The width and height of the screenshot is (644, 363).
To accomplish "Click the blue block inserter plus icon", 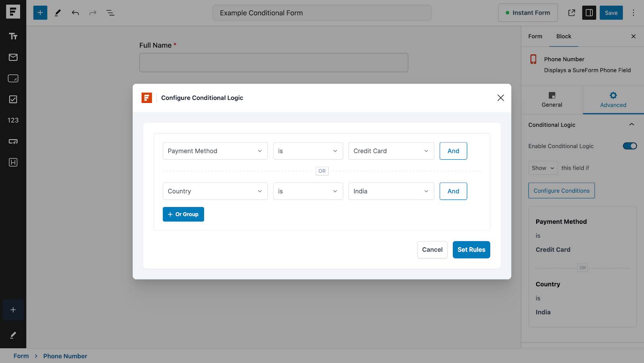I will click(40, 13).
